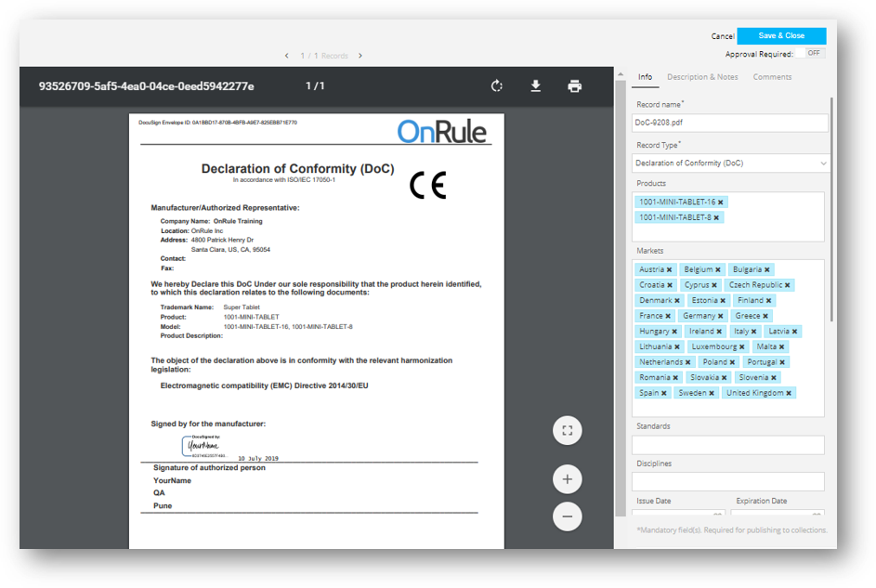Remove Portugal from markets
876x588 pixels.
point(782,362)
